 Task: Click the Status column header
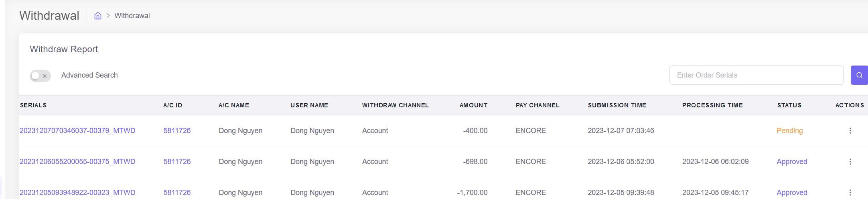tap(789, 105)
